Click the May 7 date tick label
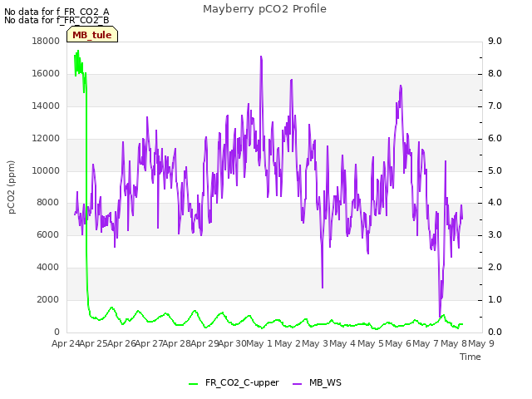532x399 pixels. 426,343
